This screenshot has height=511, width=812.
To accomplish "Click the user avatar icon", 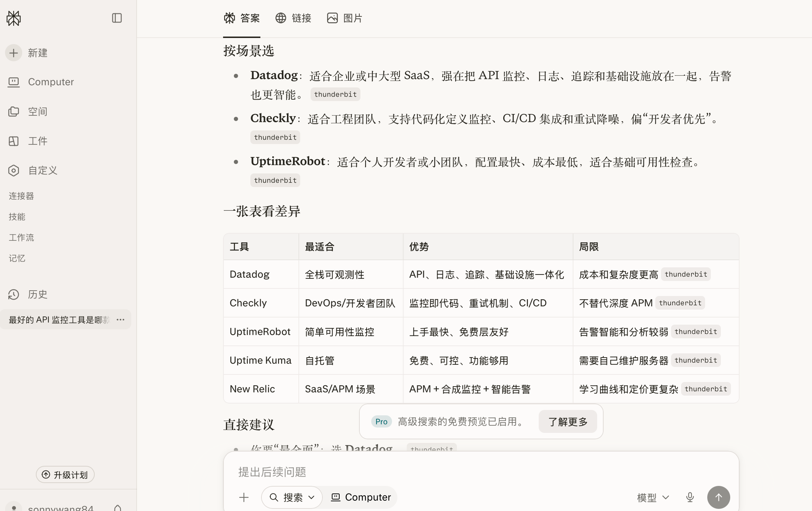I will coord(14,507).
